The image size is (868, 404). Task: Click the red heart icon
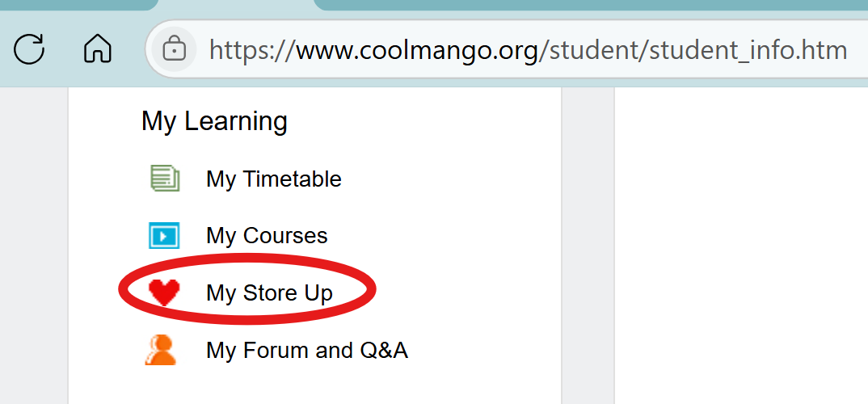pyautogui.click(x=164, y=292)
